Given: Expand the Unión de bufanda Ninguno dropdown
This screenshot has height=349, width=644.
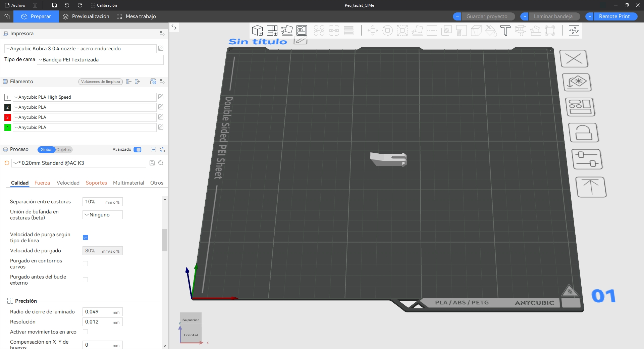Looking at the screenshot, I should pyautogui.click(x=103, y=215).
